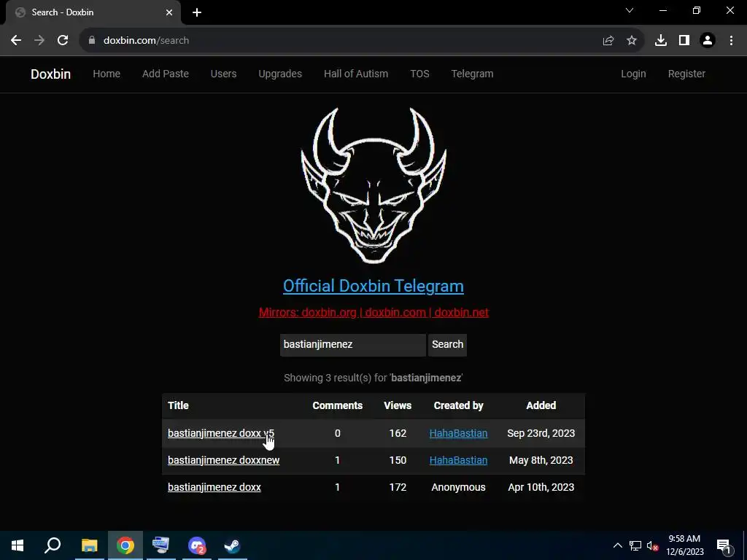This screenshot has height=560, width=747.
Task: Click the muted volume tray icon
Action: 652,545
